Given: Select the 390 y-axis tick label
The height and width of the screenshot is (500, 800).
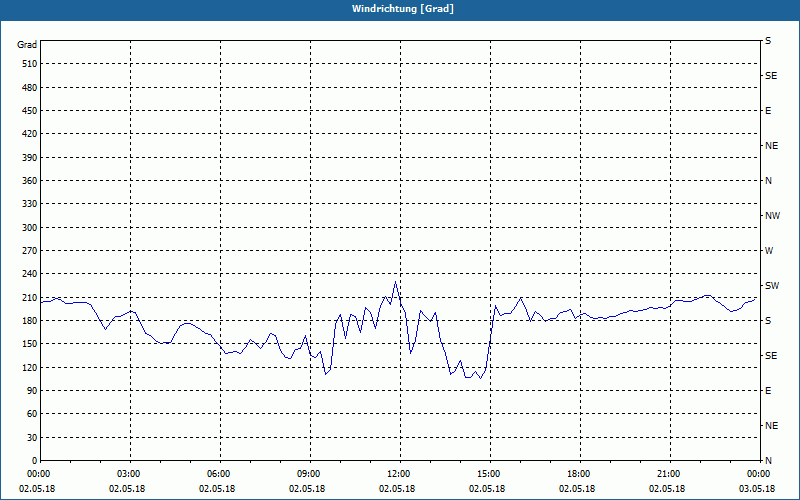Looking at the screenshot, I should point(30,157).
